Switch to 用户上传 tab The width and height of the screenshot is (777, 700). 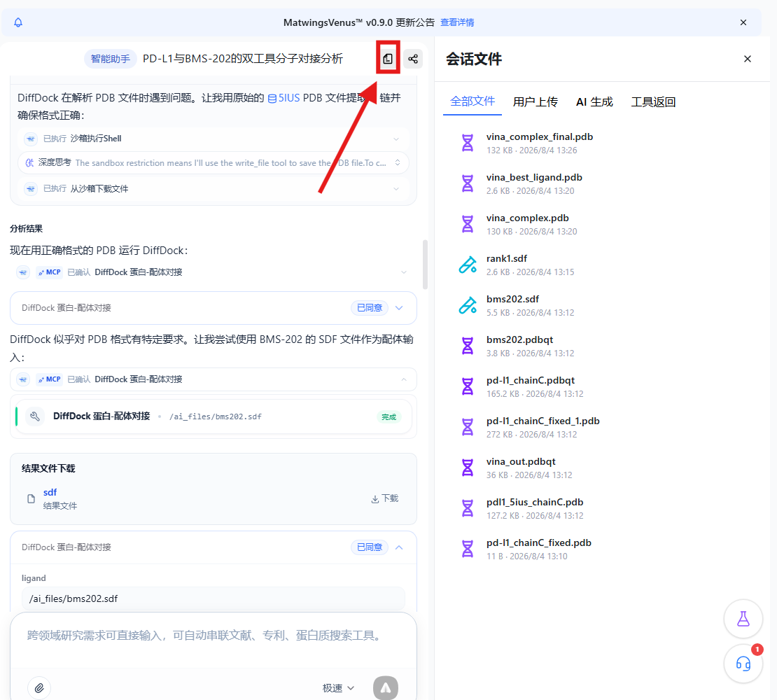[x=535, y=102]
